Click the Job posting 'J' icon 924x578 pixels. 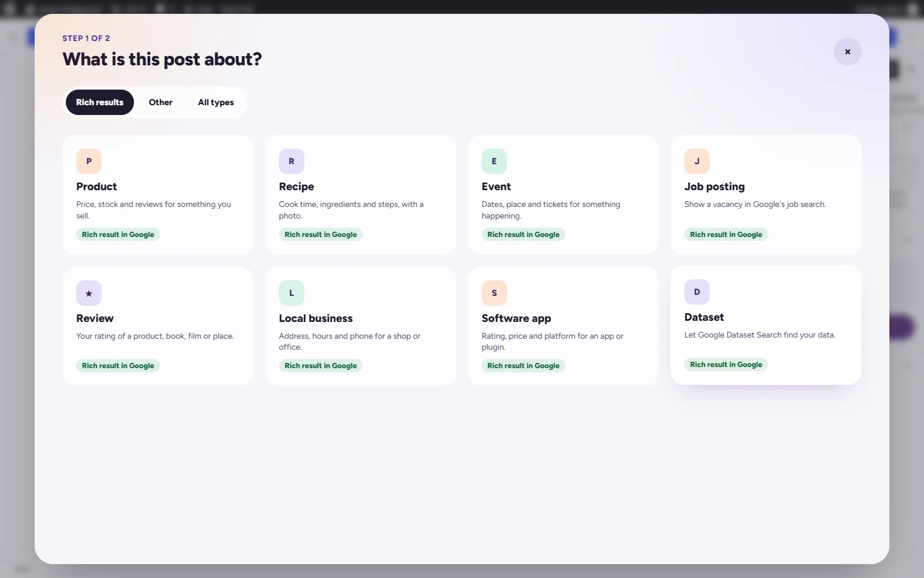697,161
